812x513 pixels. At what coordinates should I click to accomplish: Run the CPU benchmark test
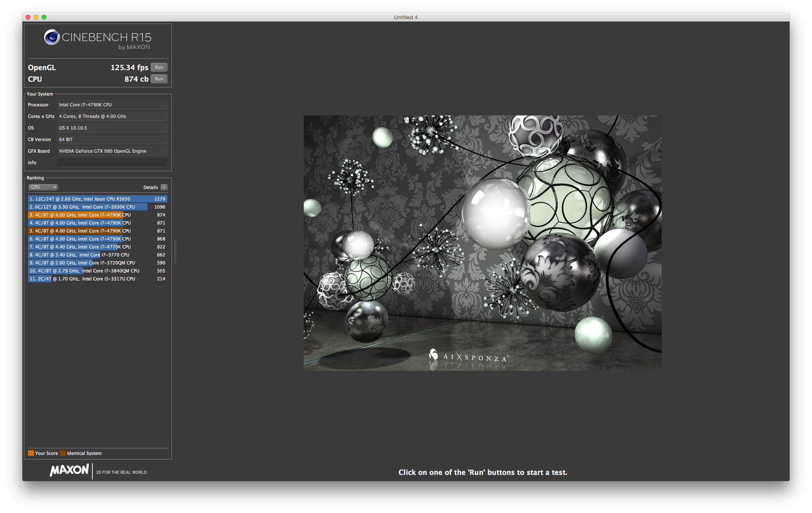coord(159,79)
